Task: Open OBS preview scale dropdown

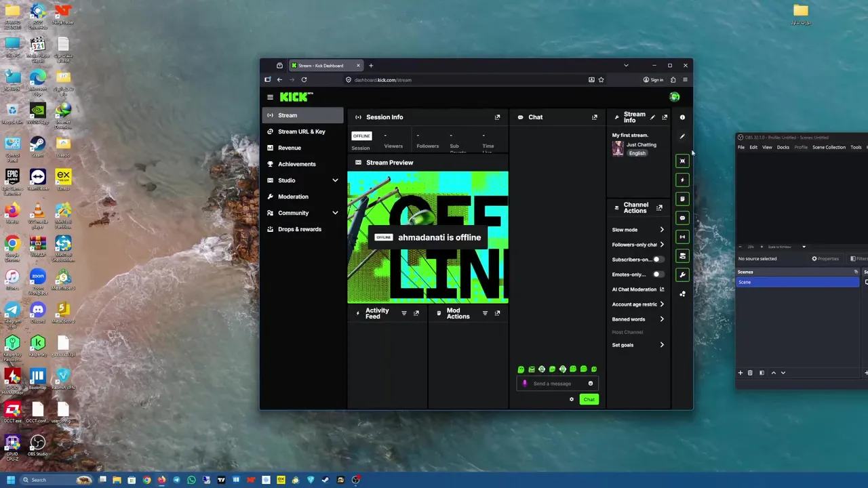Action: tap(804, 247)
